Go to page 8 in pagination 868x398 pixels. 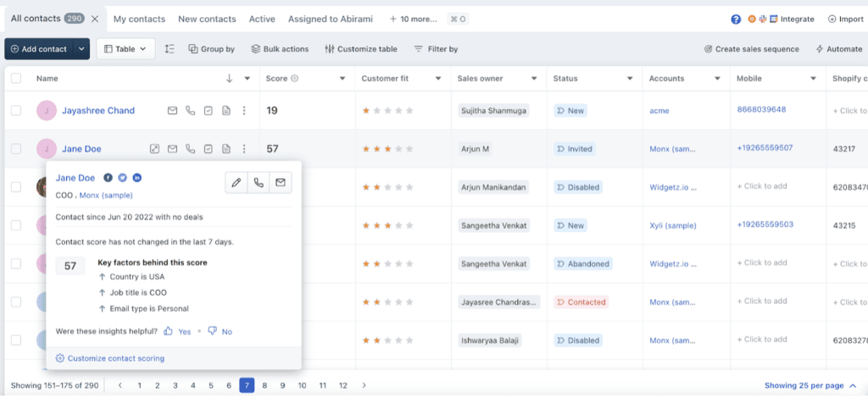[264, 385]
